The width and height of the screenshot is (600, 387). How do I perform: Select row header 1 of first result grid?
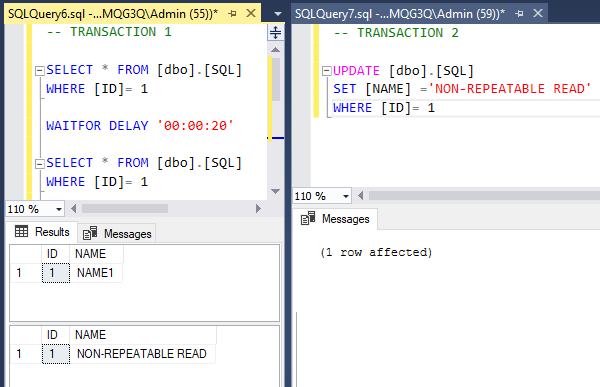26,273
